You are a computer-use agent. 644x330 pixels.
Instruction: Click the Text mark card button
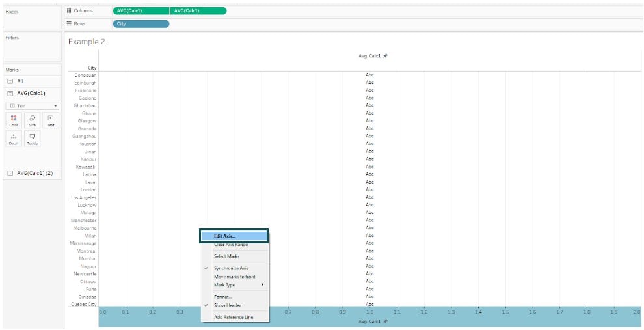[51, 120]
